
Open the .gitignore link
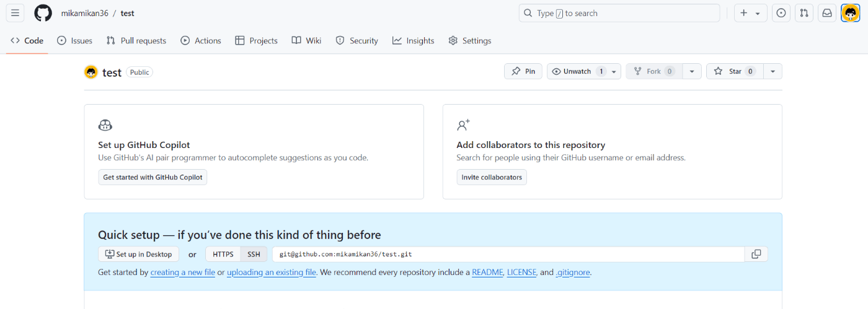(573, 272)
